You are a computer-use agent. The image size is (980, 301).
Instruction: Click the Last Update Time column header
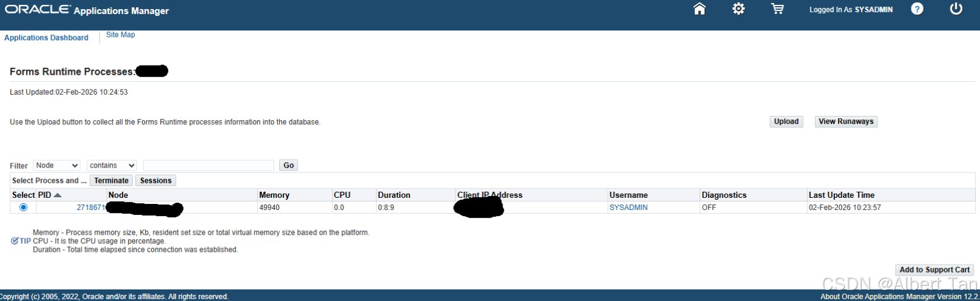[x=842, y=195]
